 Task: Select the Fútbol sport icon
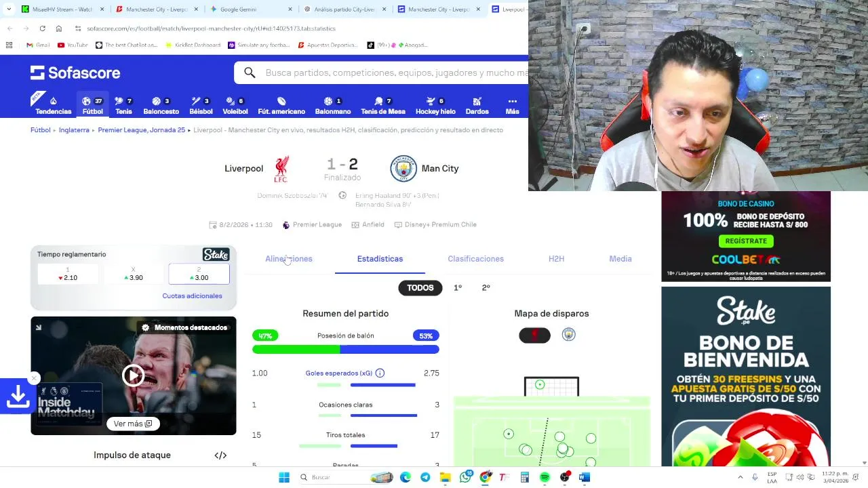(x=92, y=106)
